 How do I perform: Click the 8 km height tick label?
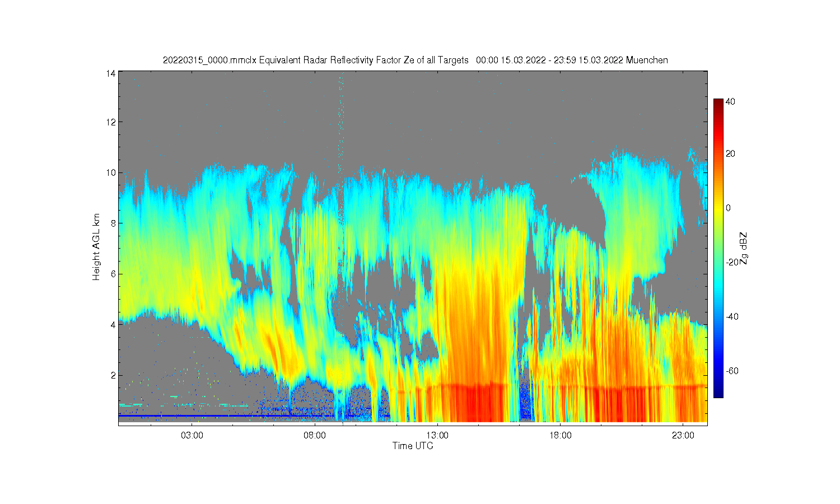(113, 223)
